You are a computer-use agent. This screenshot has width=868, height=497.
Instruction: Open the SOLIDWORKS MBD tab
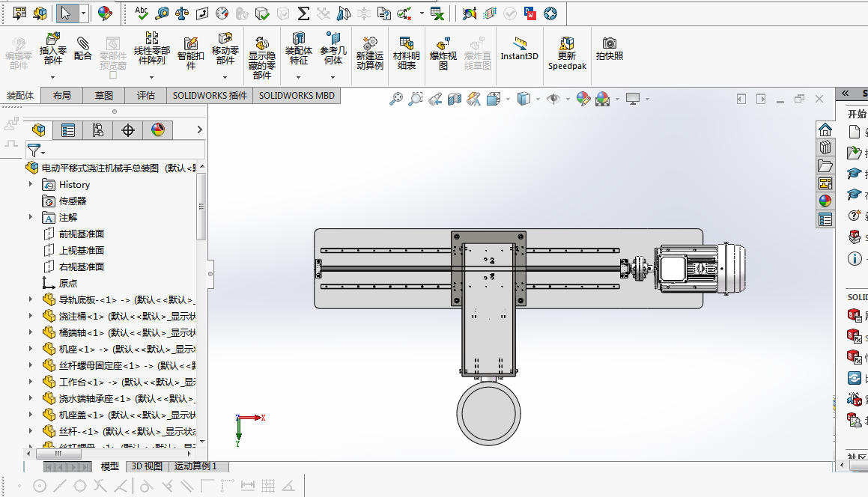click(x=297, y=96)
